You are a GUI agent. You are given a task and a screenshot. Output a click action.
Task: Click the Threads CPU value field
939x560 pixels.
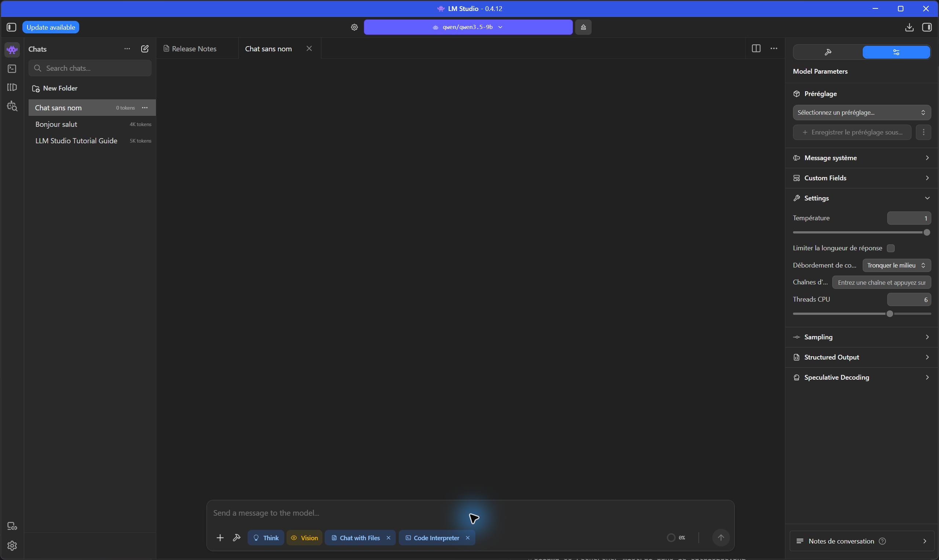(909, 299)
